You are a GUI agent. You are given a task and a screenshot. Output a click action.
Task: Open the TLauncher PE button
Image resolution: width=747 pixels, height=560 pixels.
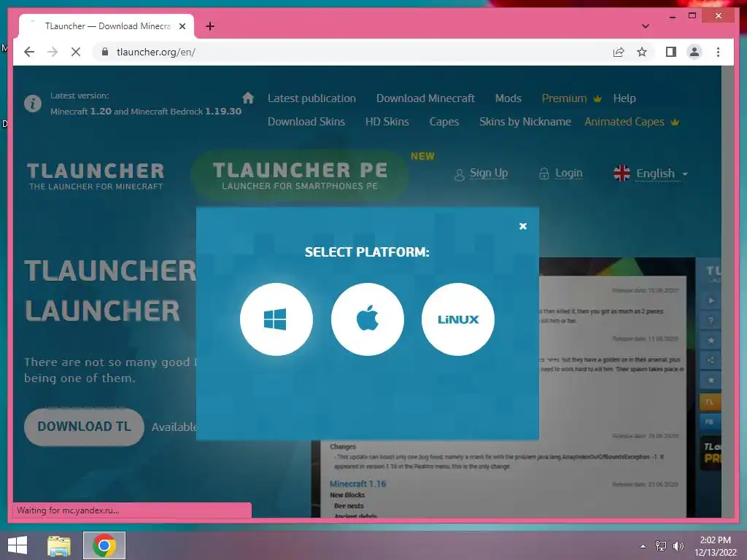tap(300, 175)
